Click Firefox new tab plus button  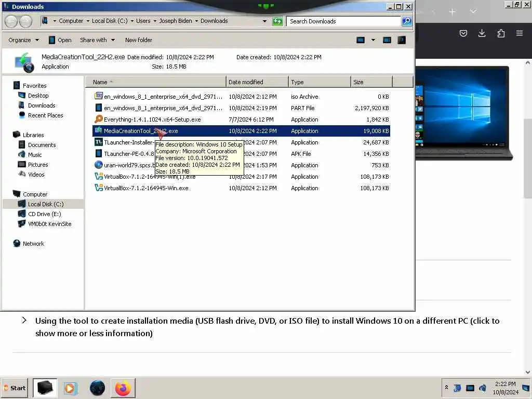tap(452, 12)
